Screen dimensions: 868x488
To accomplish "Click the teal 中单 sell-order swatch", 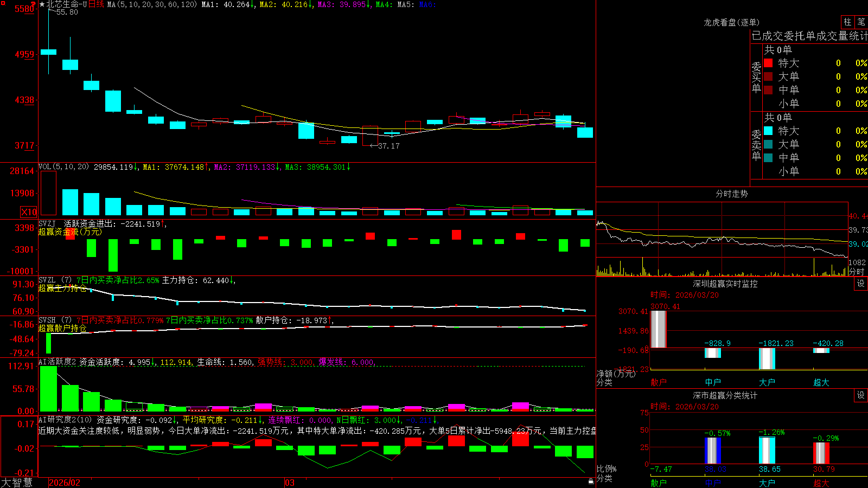I will pos(768,158).
